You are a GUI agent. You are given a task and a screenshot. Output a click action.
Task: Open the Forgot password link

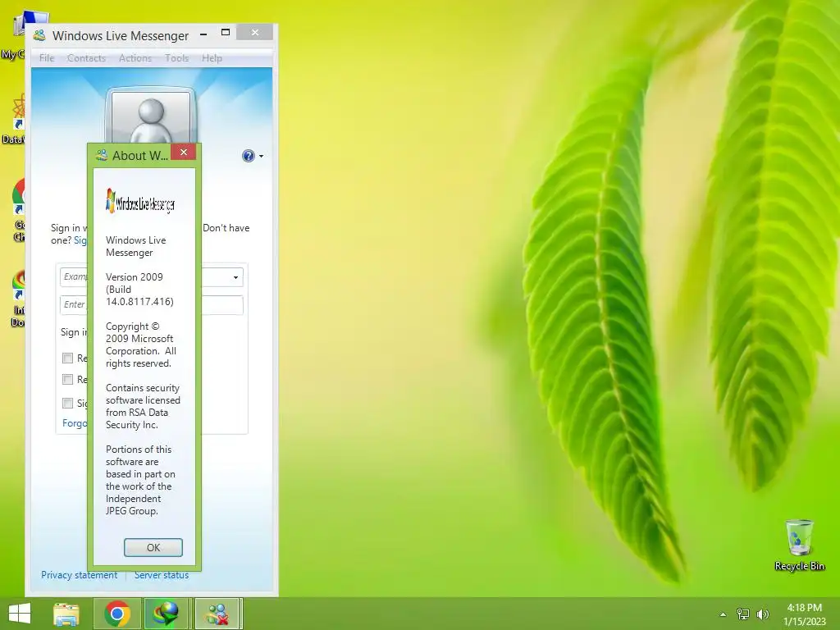75,423
